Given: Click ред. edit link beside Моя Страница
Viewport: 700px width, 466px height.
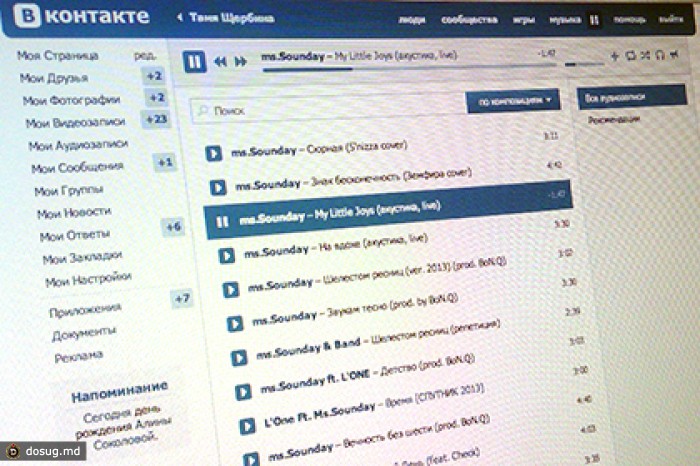Looking at the screenshot, I should point(145,56).
